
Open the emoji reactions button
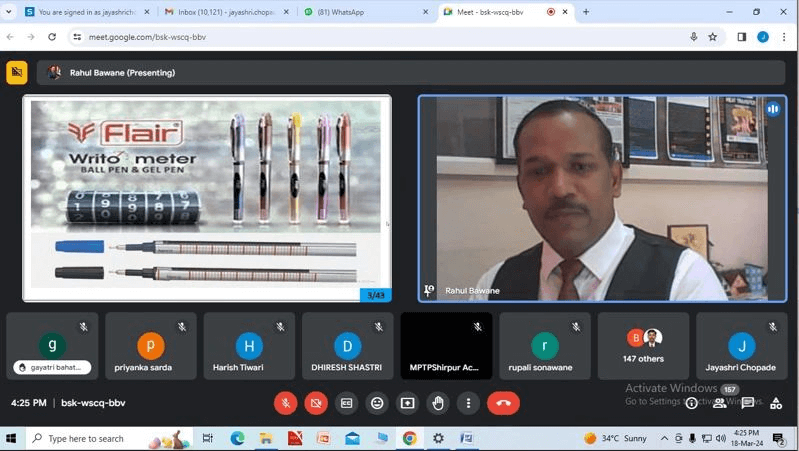click(377, 403)
